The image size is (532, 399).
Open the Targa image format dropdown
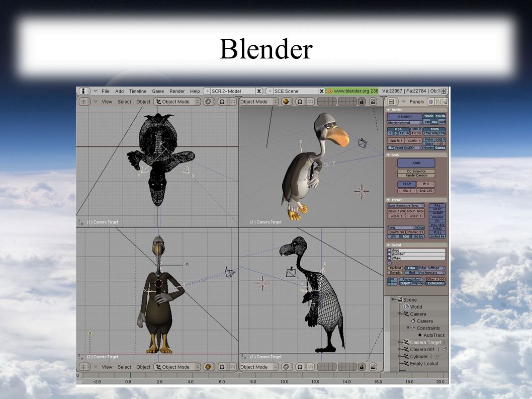click(401, 227)
